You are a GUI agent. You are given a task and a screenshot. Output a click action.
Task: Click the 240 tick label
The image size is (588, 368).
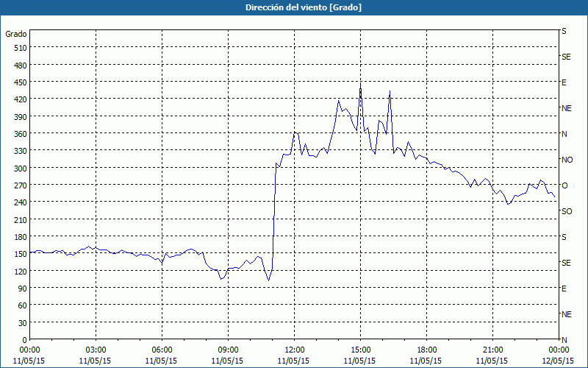coord(21,202)
